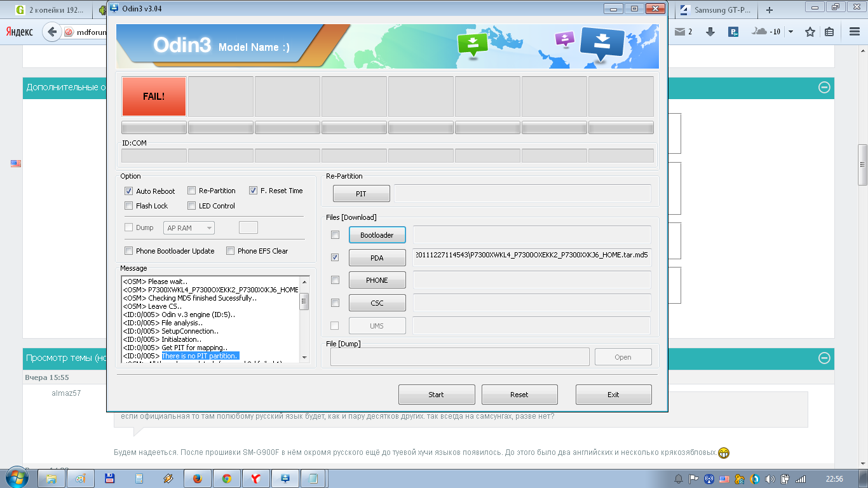The image size is (868, 488).
Task: Open File Explorer from the taskbar
Action: point(51,478)
